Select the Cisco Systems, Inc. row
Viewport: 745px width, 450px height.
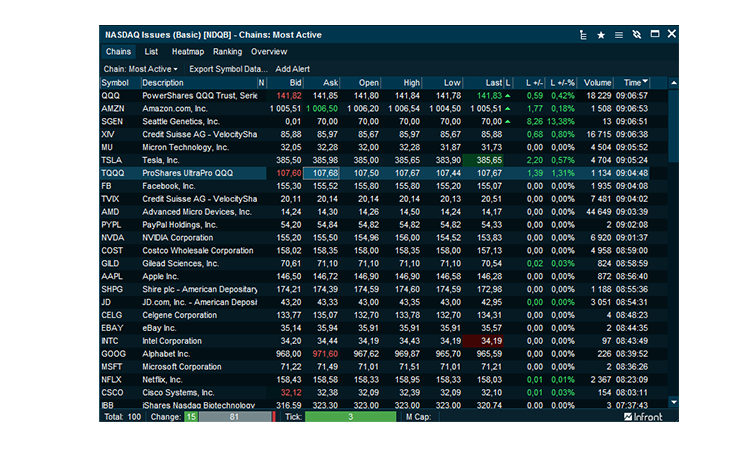pyautogui.click(x=374, y=393)
